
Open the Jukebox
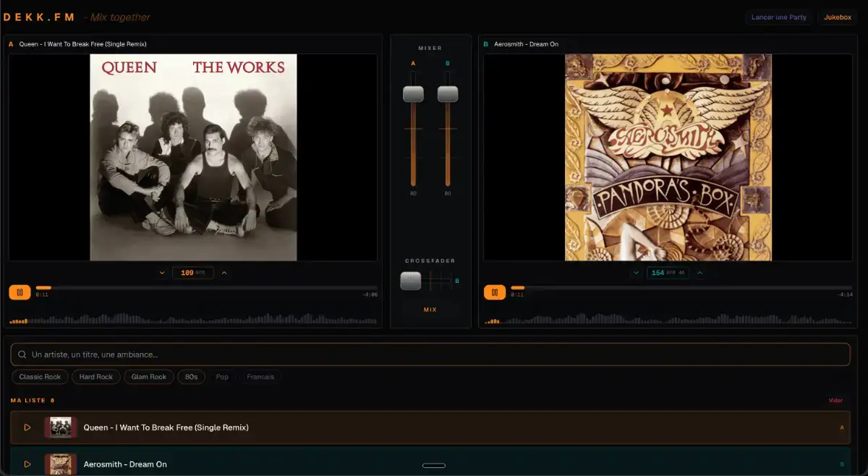[x=838, y=17]
